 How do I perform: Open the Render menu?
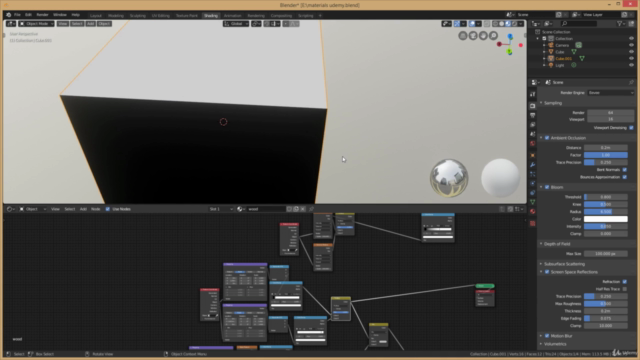click(x=42, y=15)
